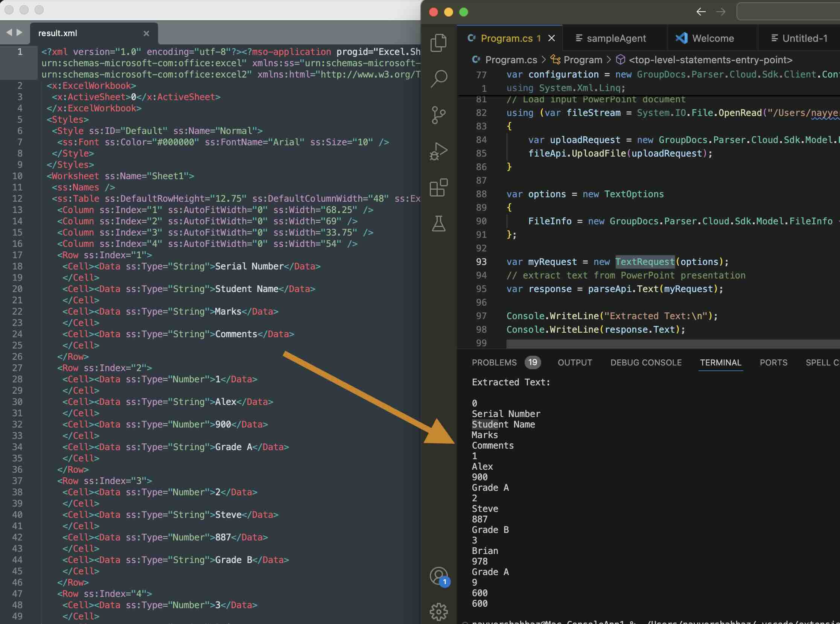Image resolution: width=840 pixels, height=624 pixels.
Task: Open the Extensions view
Action: 438,187
